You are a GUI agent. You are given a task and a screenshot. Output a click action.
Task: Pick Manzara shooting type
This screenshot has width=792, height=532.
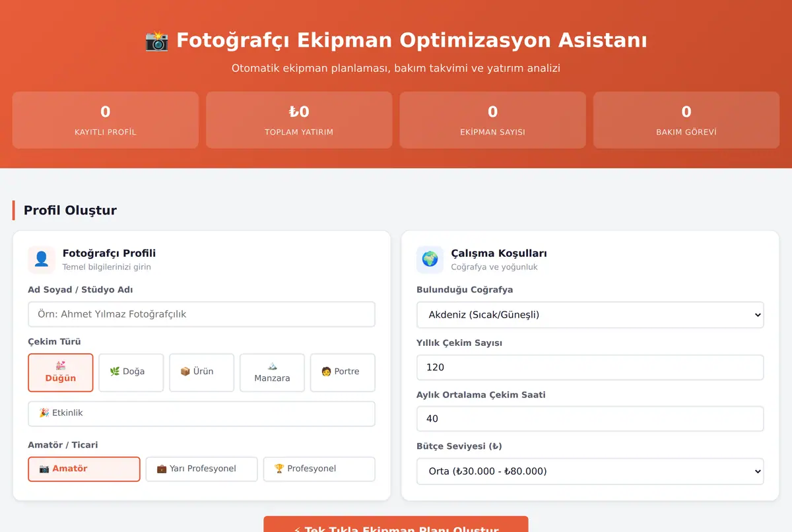click(x=272, y=372)
